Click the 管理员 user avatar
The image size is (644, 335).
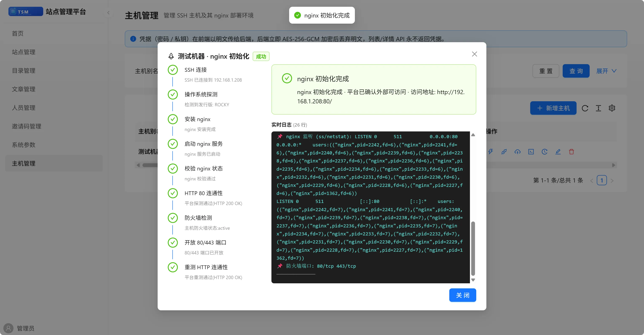tap(8, 328)
